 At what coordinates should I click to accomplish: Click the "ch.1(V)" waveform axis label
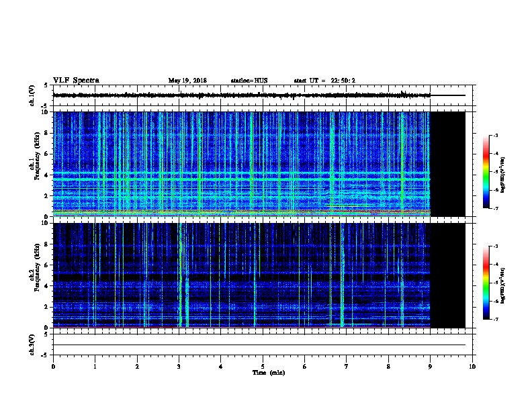[32, 95]
